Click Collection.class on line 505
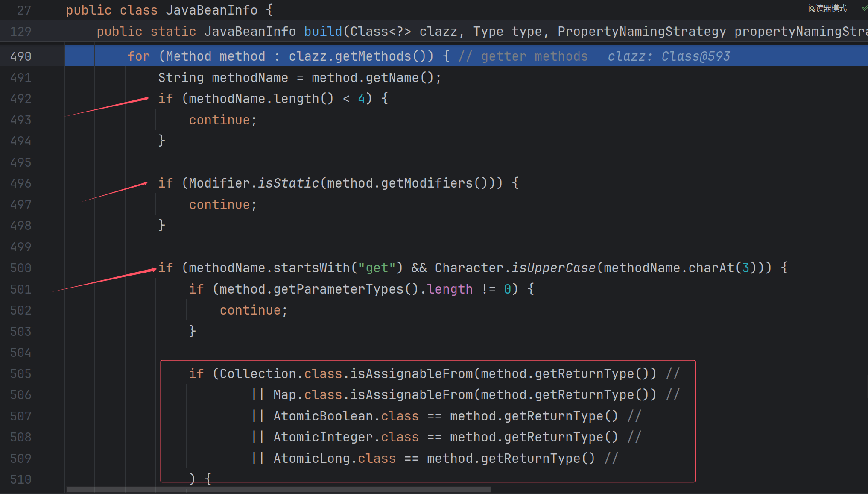This screenshot has width=868, height=494. [x=281, y=374]
